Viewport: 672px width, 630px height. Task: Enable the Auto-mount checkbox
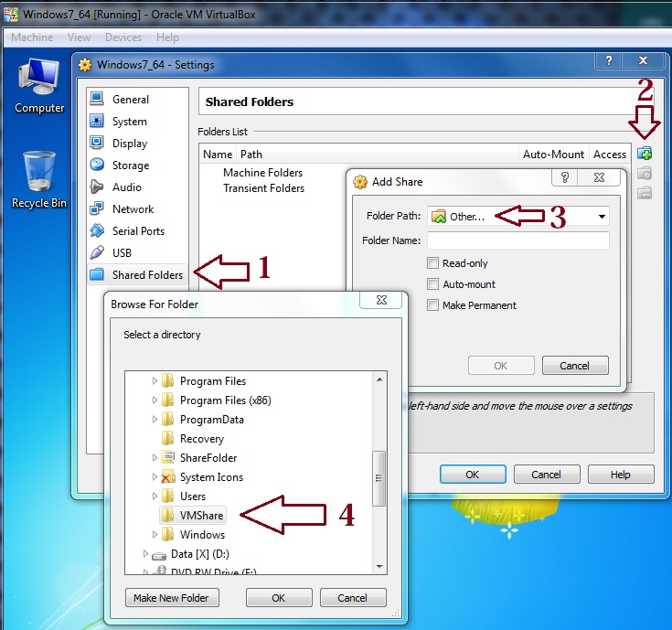pos(432,283)
